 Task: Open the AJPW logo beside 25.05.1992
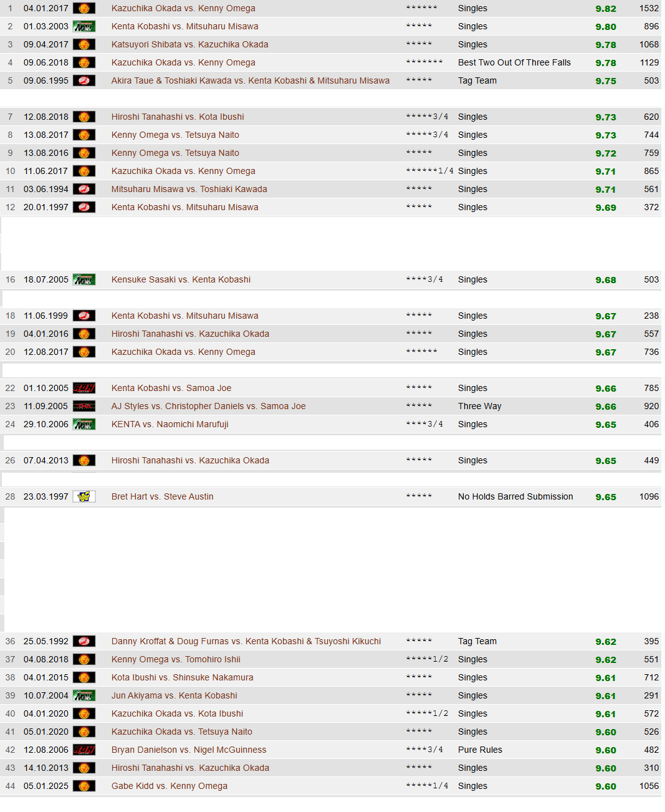point(84,641)
